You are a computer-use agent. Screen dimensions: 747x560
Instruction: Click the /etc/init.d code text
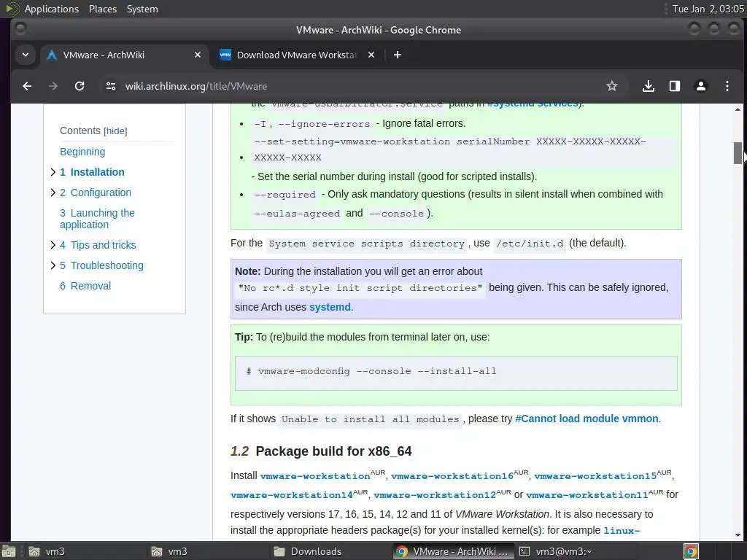530,244
